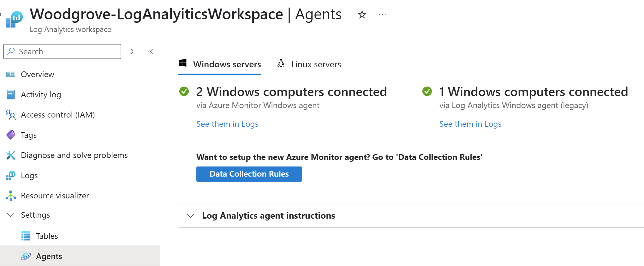
Task: Switch to Windows servers tab
Action: pyautogui.click(x=220, y=64)
